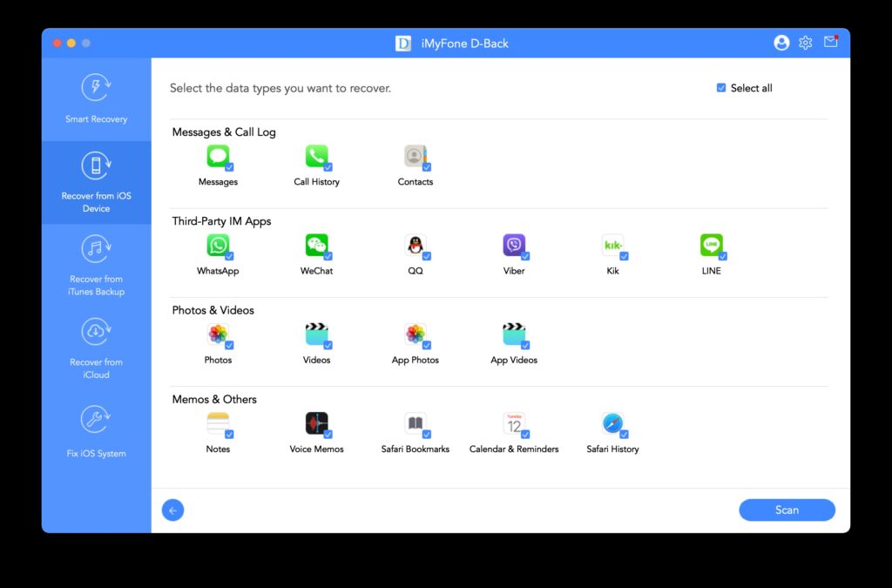Click the Safari History compass icon

[612, 423]
